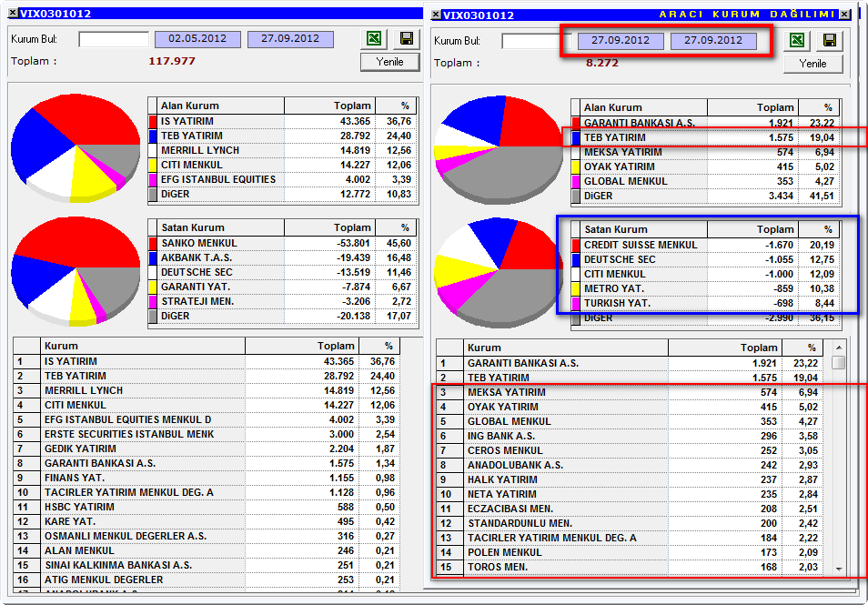Click the right window's top-left X icon
The width and height of the screenshot is (868, 605).
[436, 15]
